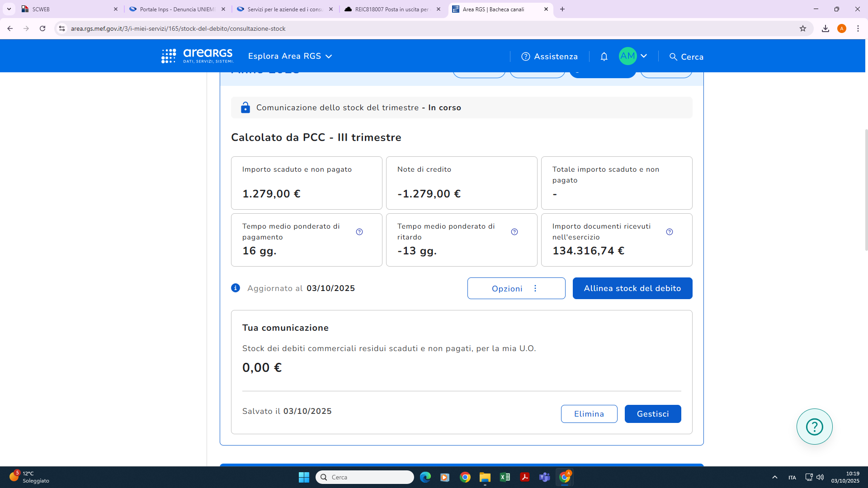Bookmark page with the star icon
This screenshot has width=868, height=488.
pyautogui.click(x=803, y=28)
